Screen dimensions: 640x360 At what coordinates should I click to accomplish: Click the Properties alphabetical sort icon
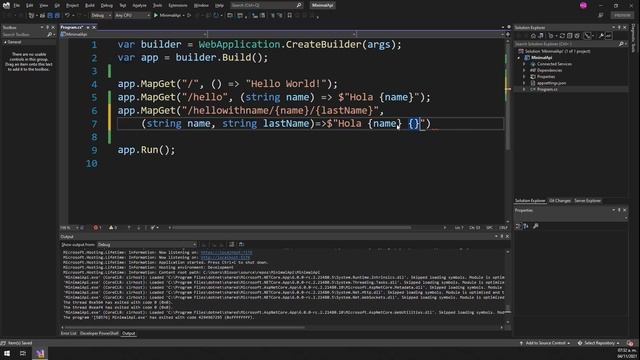(x=526, y=226)
